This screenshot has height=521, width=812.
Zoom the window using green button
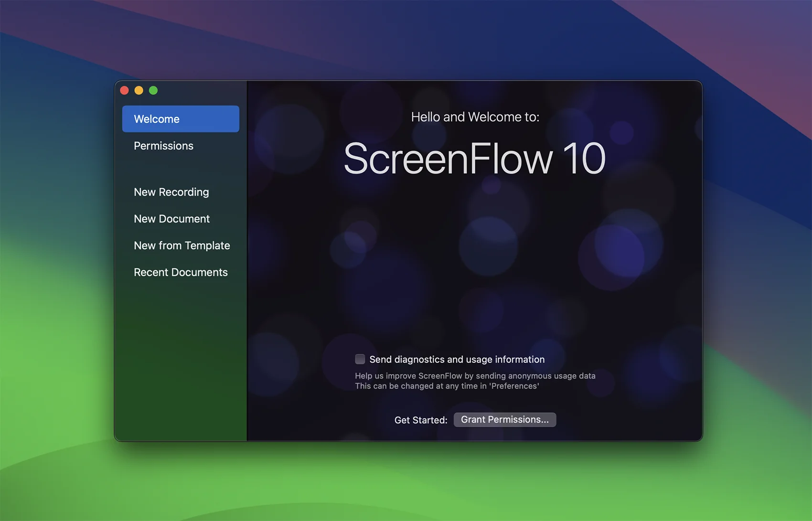pyautogui.click(x=153, y=90)
